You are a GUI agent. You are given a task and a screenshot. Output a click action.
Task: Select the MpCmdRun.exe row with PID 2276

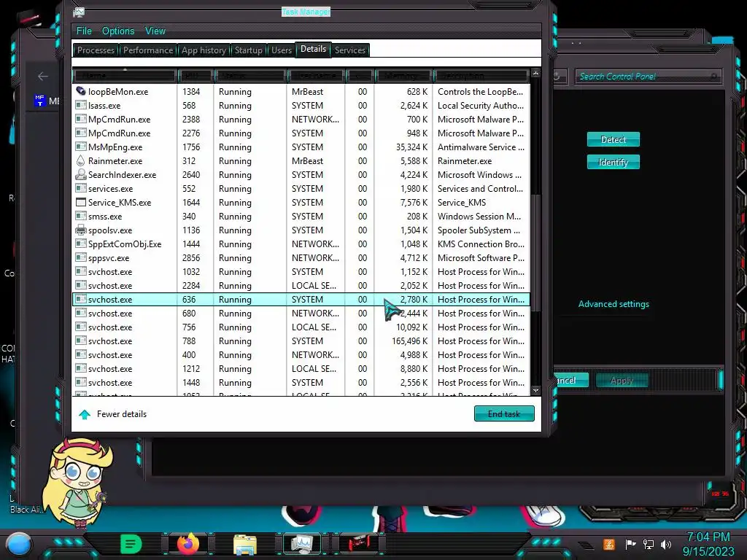tap(301, 133)
